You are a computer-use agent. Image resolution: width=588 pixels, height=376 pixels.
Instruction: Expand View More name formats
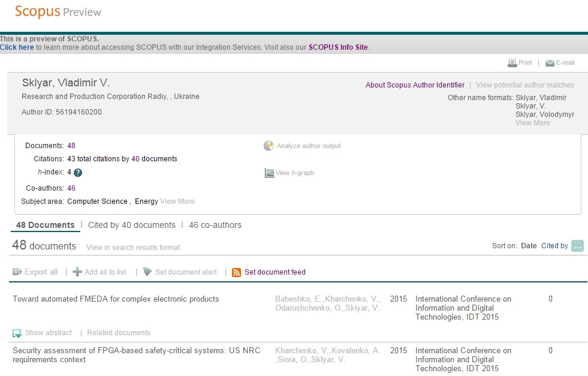click(532, 123)
